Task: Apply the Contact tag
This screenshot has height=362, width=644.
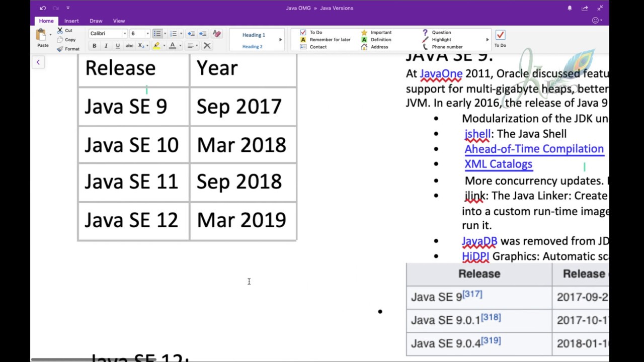Action: point(313,47)
